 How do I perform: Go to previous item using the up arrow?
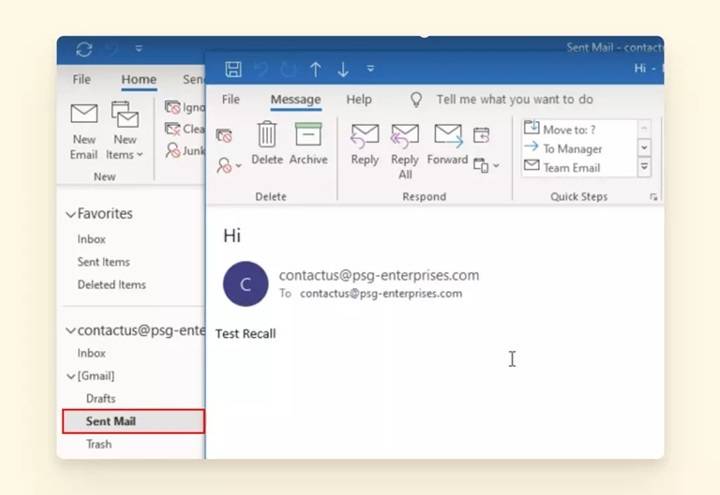[x=315, y=69]
